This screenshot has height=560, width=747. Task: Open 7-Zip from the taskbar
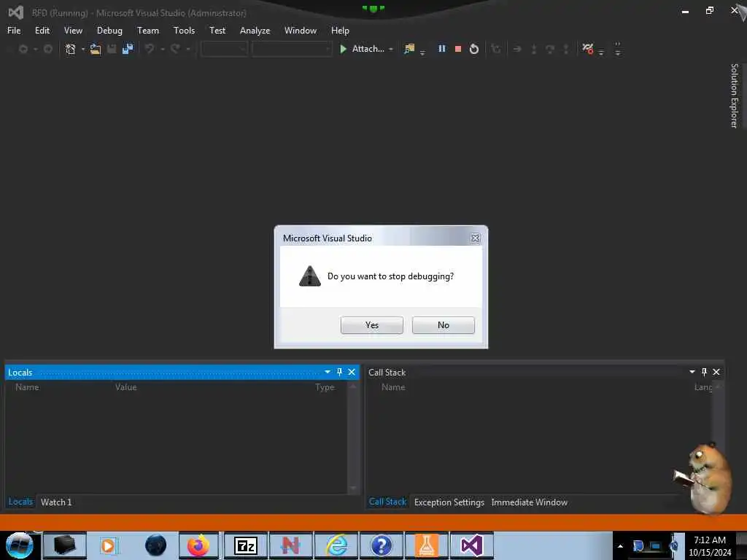(246, 545)
